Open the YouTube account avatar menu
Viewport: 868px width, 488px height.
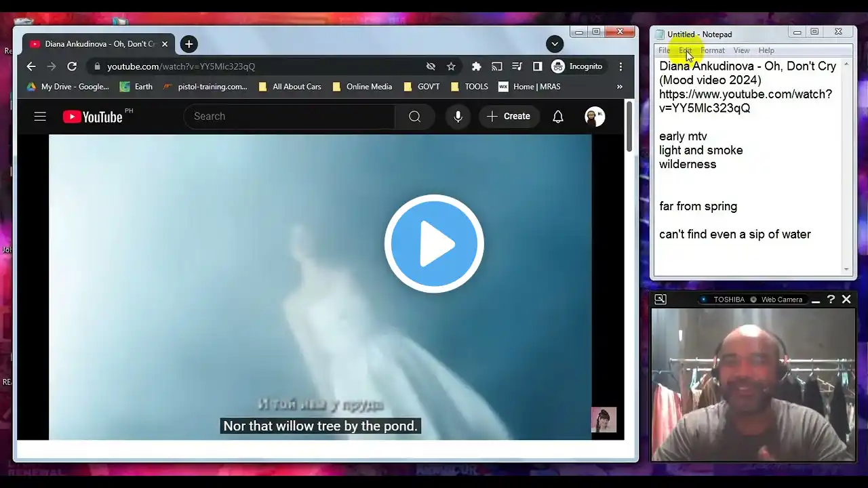(x=595, y=117)
